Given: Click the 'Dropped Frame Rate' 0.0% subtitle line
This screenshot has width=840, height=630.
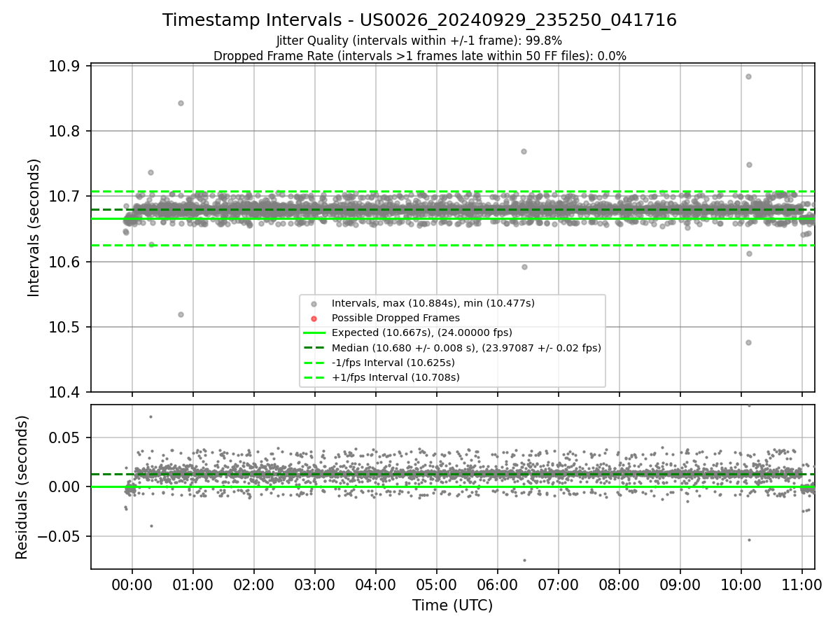Looking at the screenshot, I should 419,56.
